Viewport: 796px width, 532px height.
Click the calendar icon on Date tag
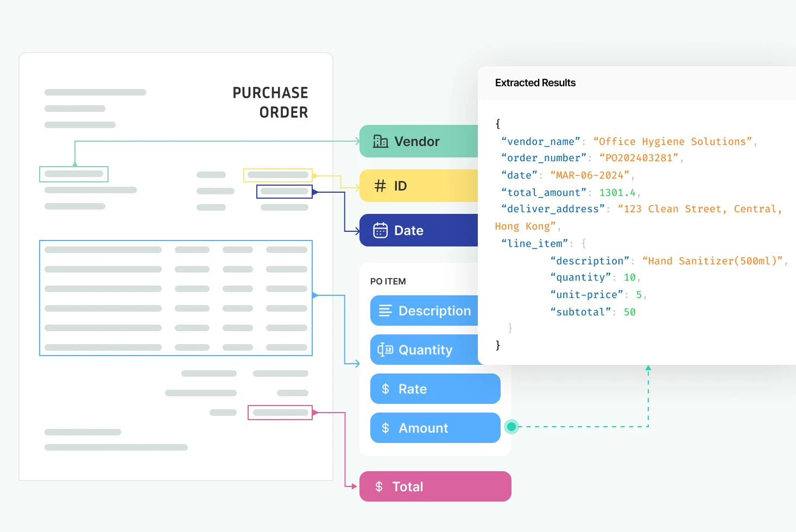380,231
